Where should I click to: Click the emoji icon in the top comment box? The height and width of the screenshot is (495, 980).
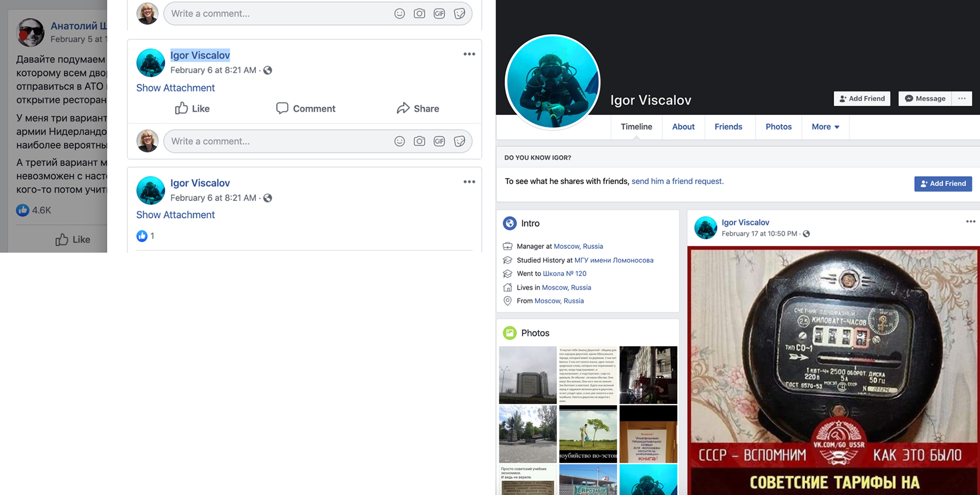(x=400, y=14)
